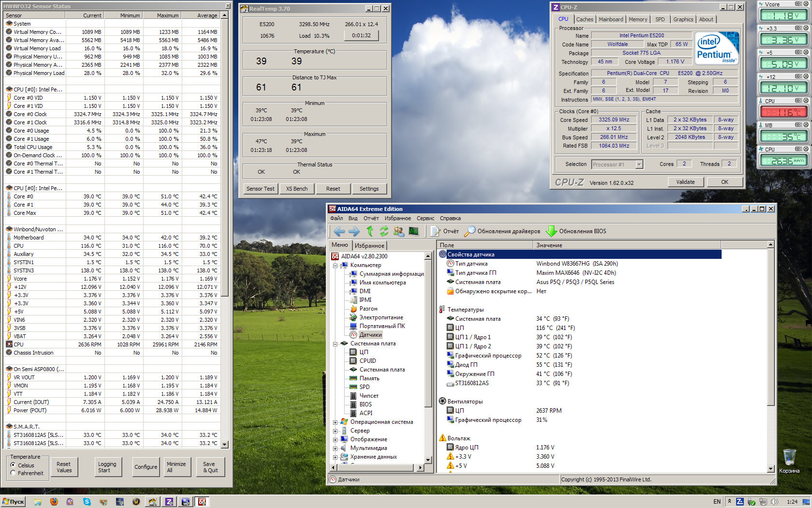Open the Корзина recycle bin
The image size is (812, 508).
[789, 461]
